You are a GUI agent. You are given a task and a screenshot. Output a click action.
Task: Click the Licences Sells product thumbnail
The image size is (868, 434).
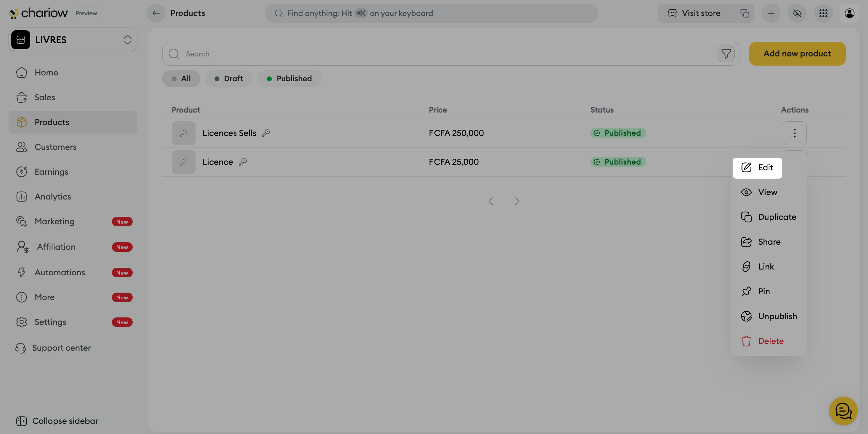[x=183, y=133]
